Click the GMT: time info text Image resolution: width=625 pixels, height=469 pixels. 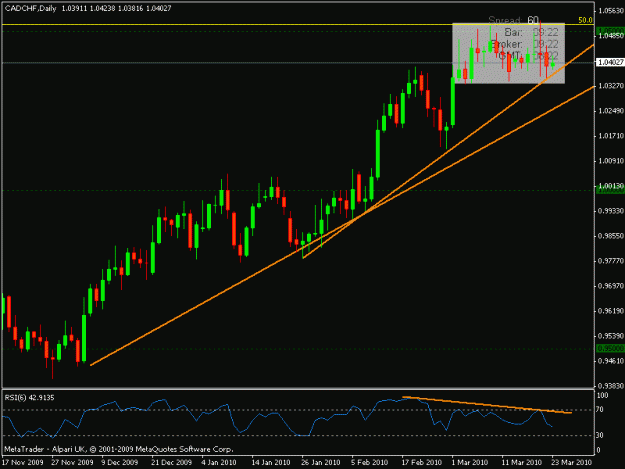tap(528, 55)
